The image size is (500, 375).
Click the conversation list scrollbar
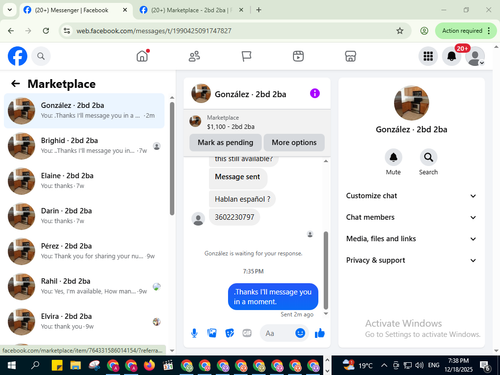(x=172, y=158)
